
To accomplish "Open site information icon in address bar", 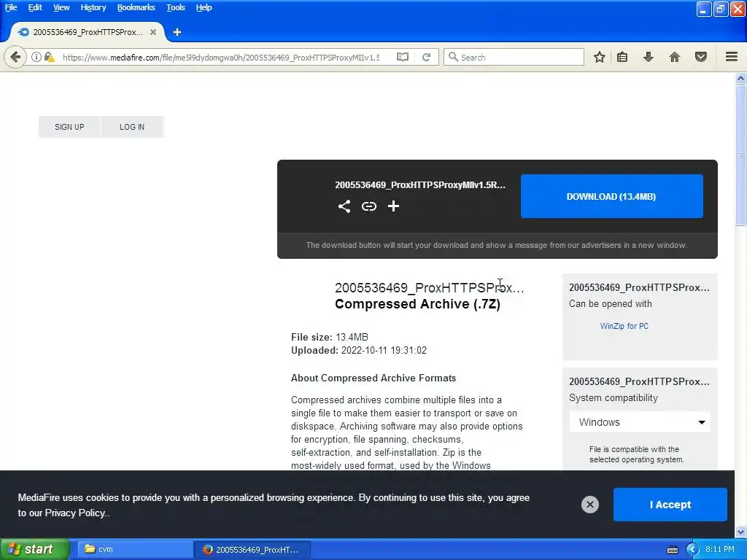I will coord(36,57).
